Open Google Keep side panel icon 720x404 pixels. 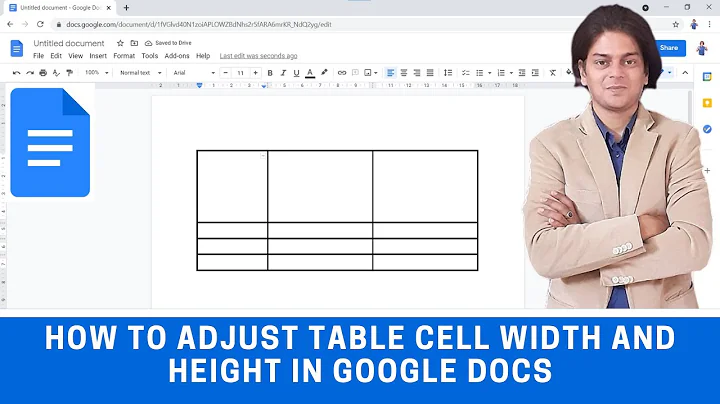(x=707, y=103)
